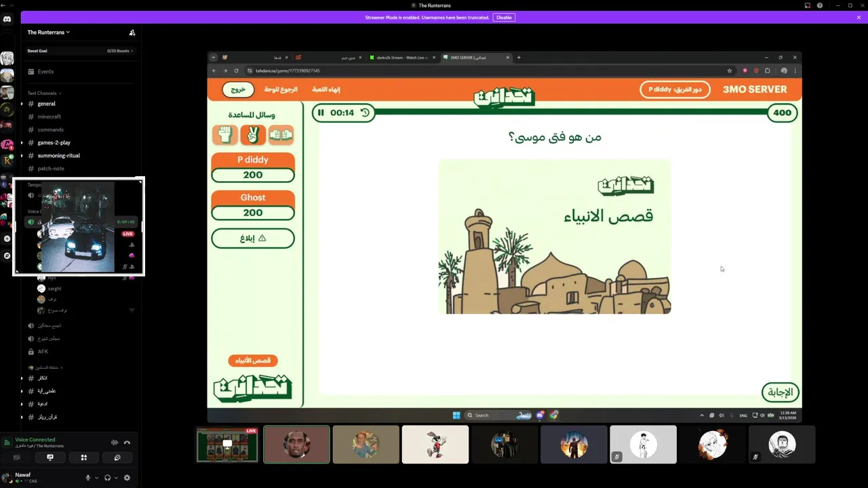Image resolution: width=868 pixels, height=488 pixels.
Task: Click the خروج exit button
Action: (238, 89)
